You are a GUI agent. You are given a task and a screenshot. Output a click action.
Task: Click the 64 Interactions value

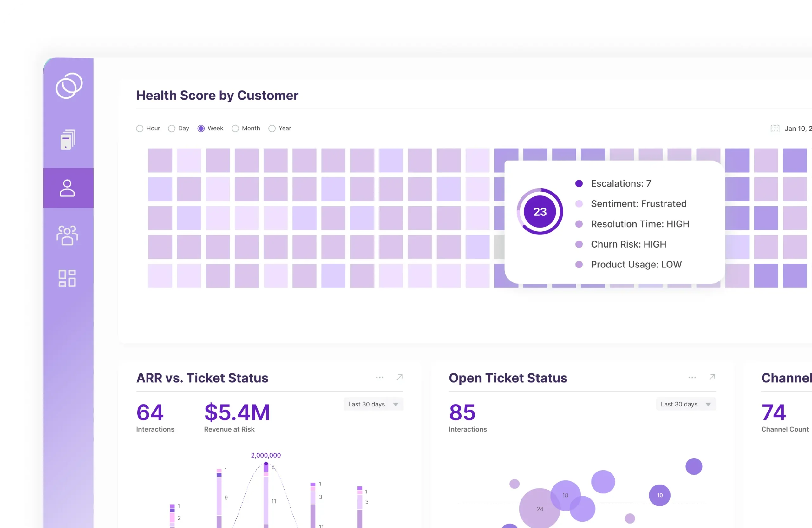150,412
